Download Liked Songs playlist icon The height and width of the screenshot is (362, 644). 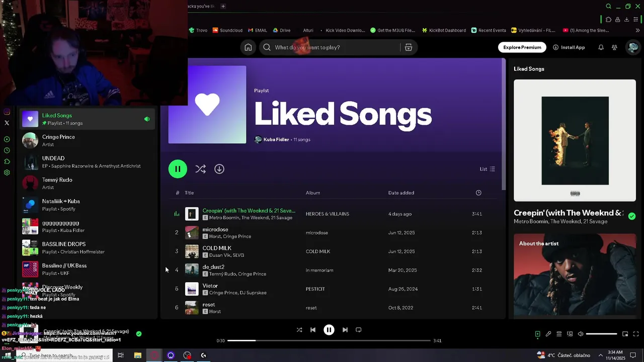click(x=219, y=169)
